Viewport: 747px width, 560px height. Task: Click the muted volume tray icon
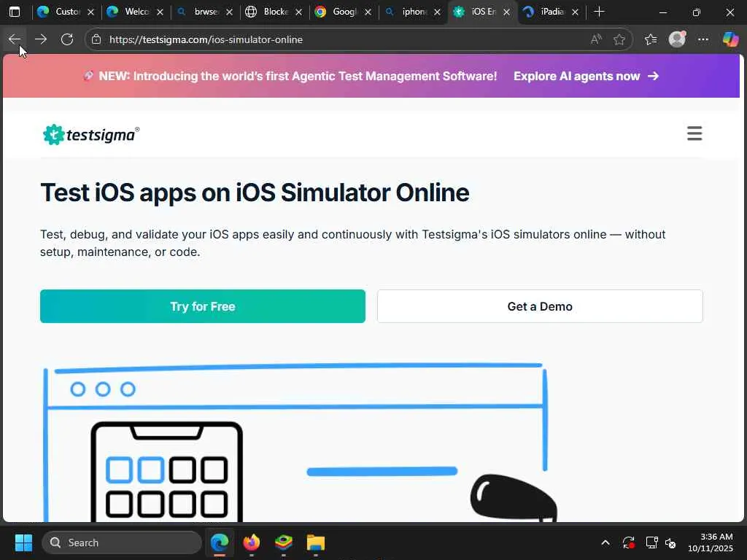click(x=670, y=542)
